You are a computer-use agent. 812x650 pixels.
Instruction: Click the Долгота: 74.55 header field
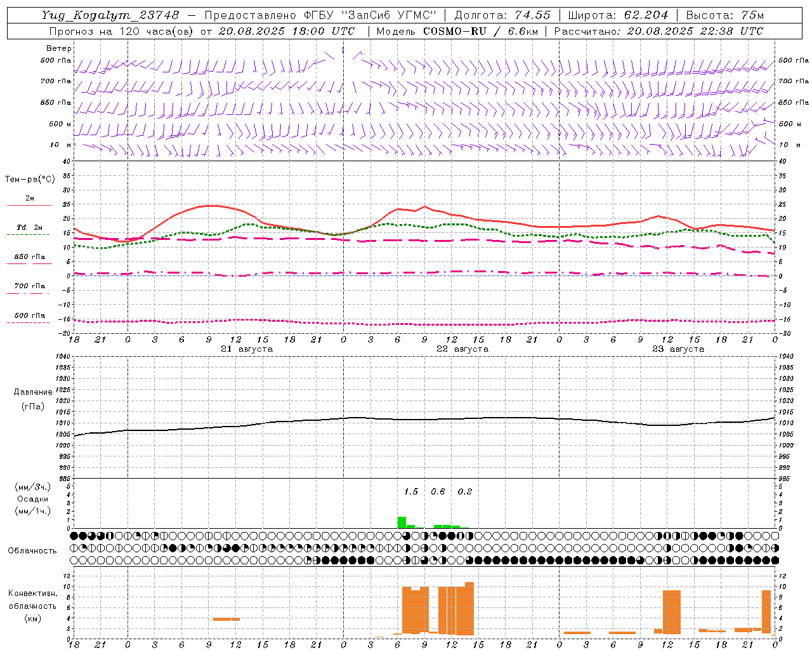click(502, 15)
